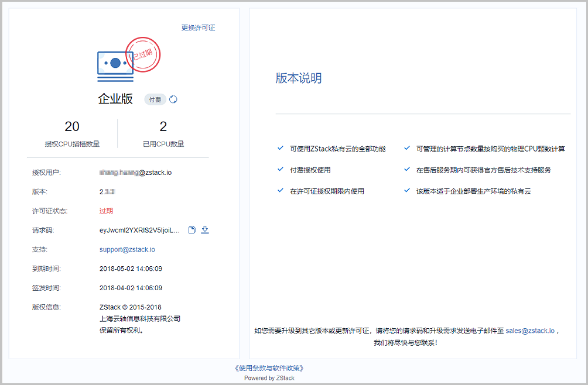Click the enterprise license certificate icon

coord(115,66)
